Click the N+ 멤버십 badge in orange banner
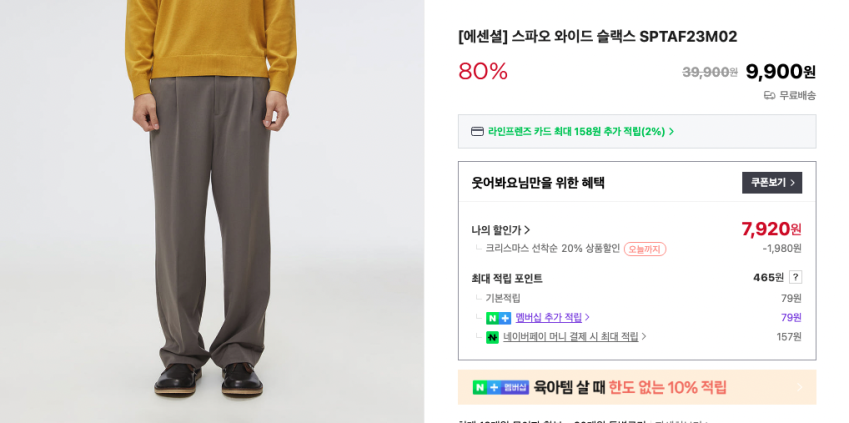849x423 pixels. 501,387
